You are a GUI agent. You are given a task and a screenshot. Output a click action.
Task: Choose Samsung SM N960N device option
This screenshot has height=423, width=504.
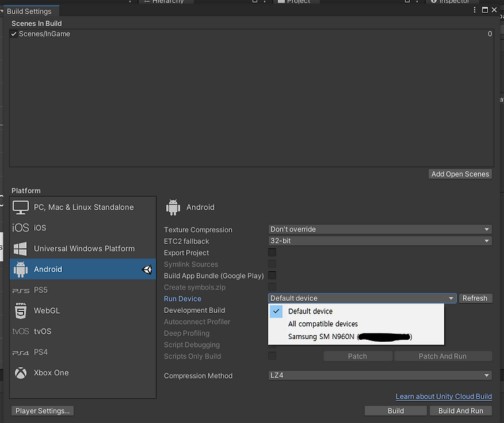pos(356,336)
